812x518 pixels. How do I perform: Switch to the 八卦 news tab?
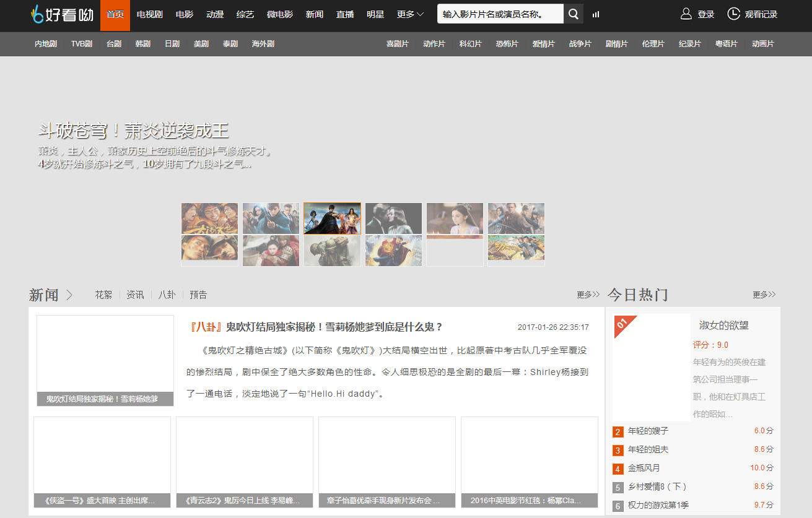coord(167,295)
